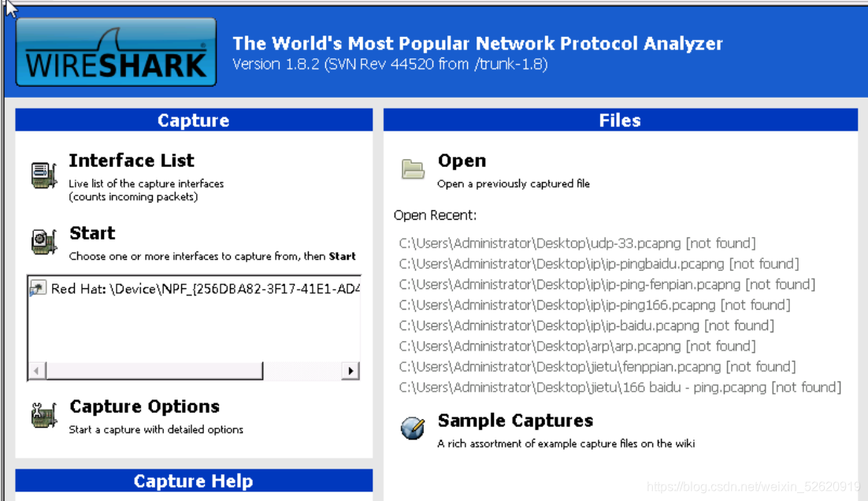The width and height of the screenshot is (868, 501).
Task: Click 'Choose one or more interfaces' description
Action: [x=212, y=256]
